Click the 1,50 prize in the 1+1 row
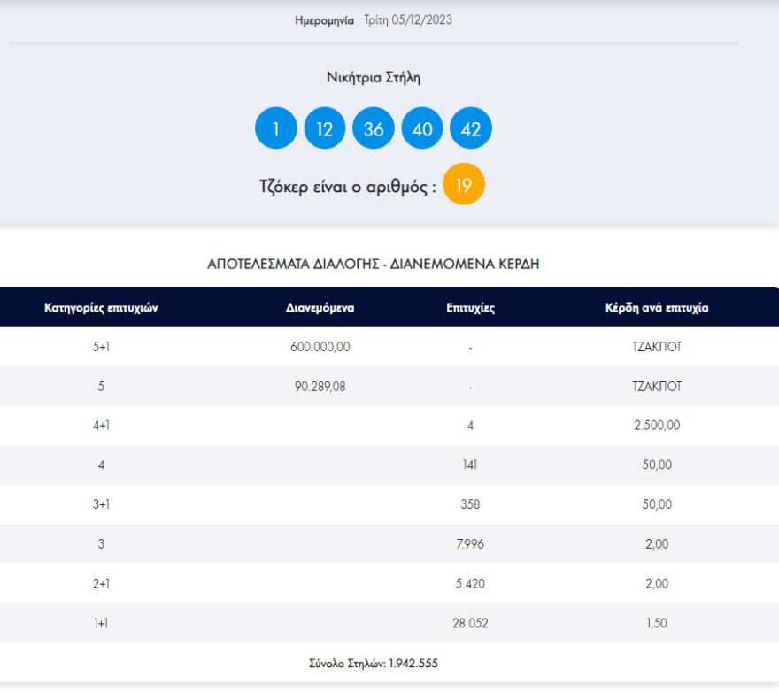Image resolution: width=779 pixels, height=700 pixels. tap(656, 623)
